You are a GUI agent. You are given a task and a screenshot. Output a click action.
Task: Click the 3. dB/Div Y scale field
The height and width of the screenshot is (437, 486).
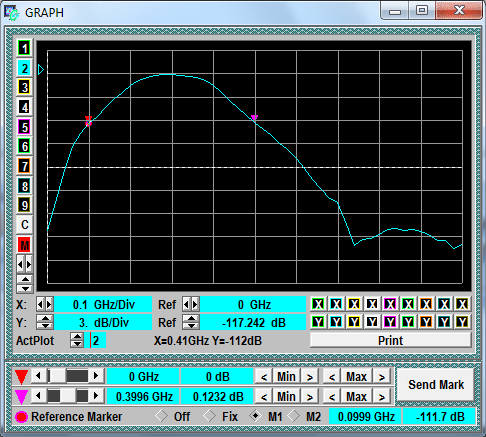103,322
